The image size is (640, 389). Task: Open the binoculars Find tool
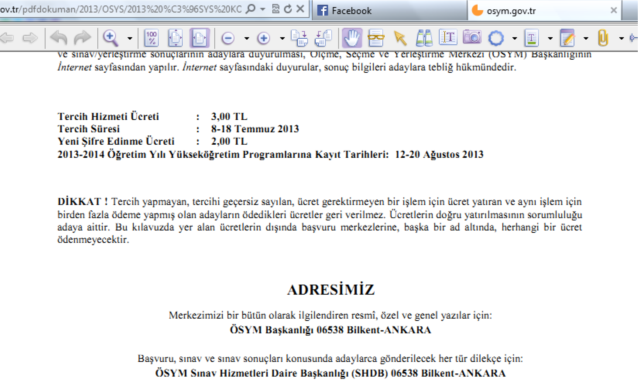coord(424,38)
